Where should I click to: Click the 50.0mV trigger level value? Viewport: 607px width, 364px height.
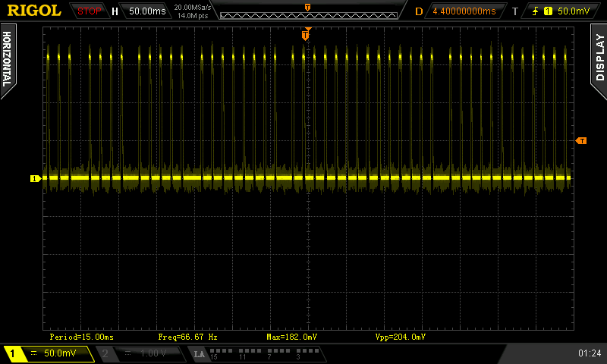coord(574,11)
